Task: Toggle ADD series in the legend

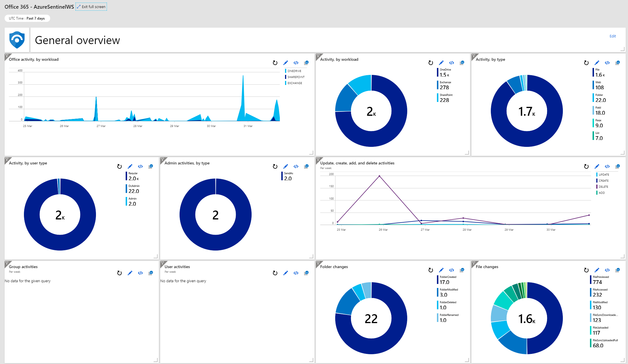Action: coord(601,193)
